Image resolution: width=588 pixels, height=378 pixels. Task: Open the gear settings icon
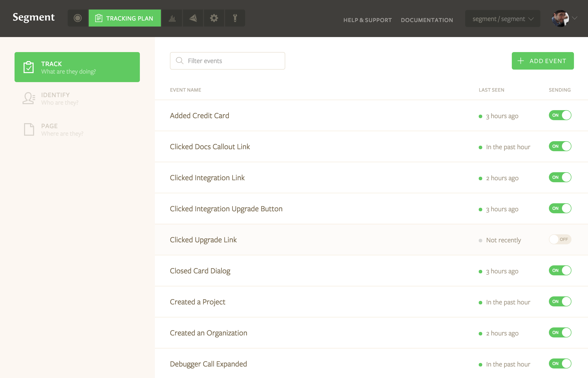coord(214,18)
